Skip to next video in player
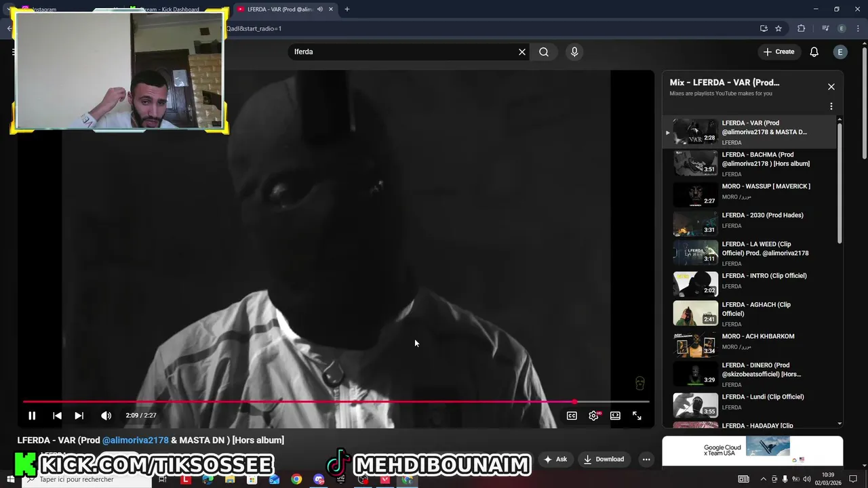This screenshot has width=868, height=488. (79, 415)
